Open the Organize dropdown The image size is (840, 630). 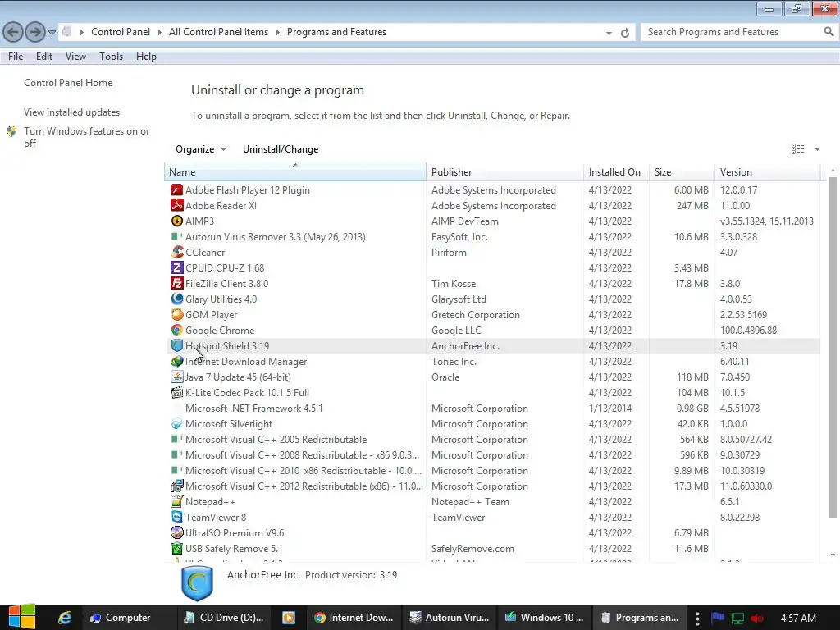point(201,149)
